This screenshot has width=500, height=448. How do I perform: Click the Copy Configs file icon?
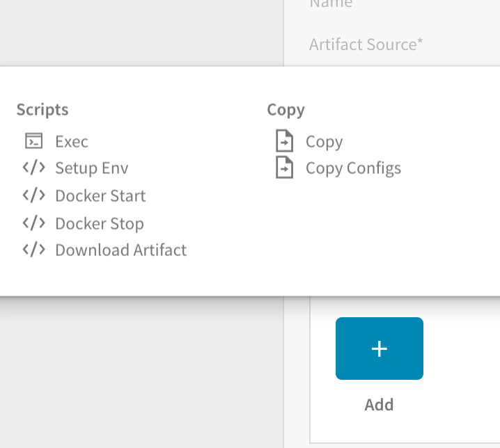pos(284,167)
